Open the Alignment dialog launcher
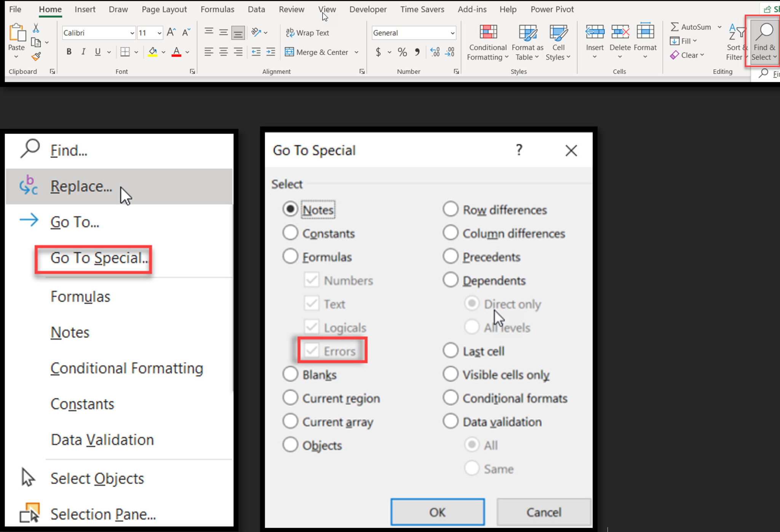Viewport: 780px width, 532px height. click(361, 71)
